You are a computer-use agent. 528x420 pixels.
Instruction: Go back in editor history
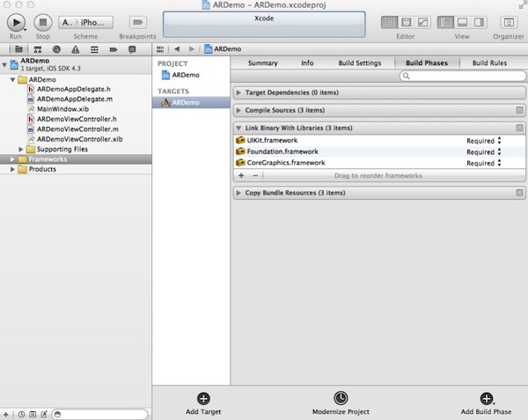point(177,49)
